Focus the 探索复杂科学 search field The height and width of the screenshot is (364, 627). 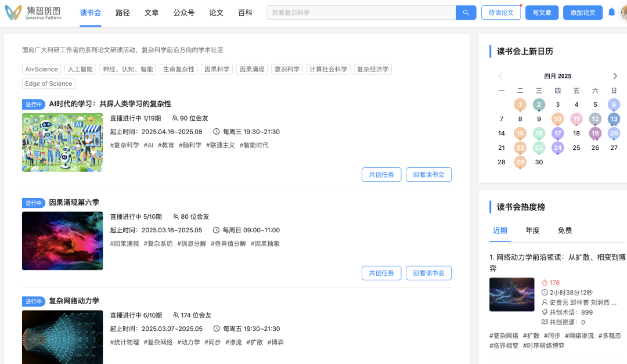[361, 13]
